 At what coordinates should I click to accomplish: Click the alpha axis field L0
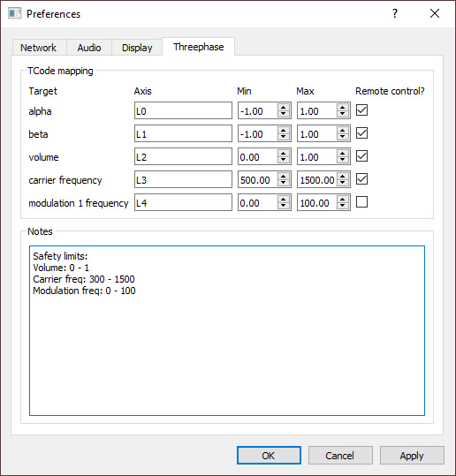tap(183, 110)
